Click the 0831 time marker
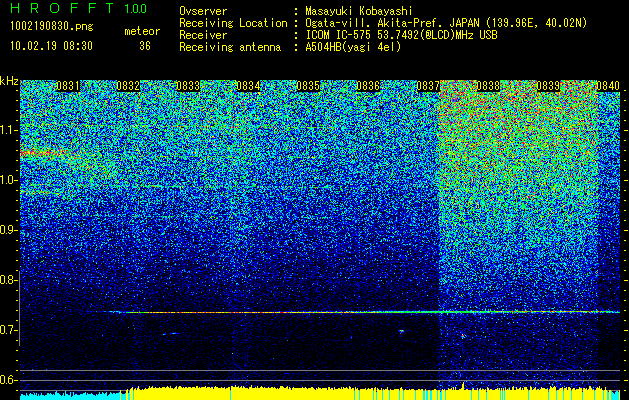The image size is (629, 400). click(68, 86)
